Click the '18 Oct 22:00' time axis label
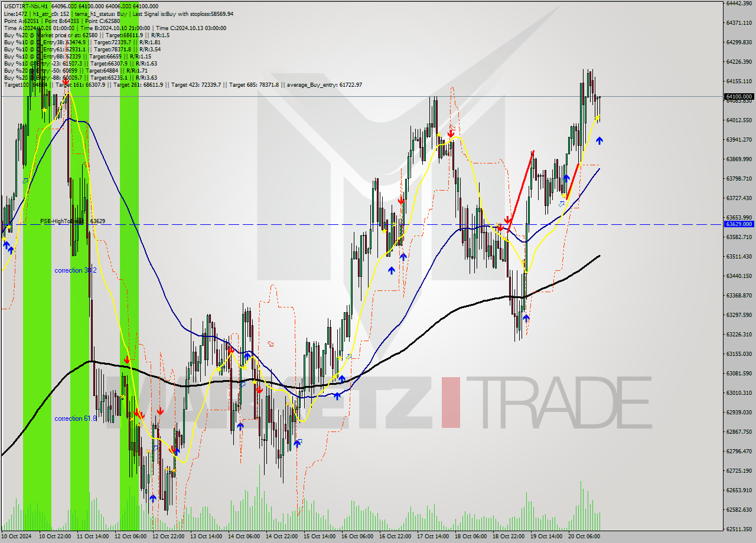756x543 pixels. click(x=510, y=537)
